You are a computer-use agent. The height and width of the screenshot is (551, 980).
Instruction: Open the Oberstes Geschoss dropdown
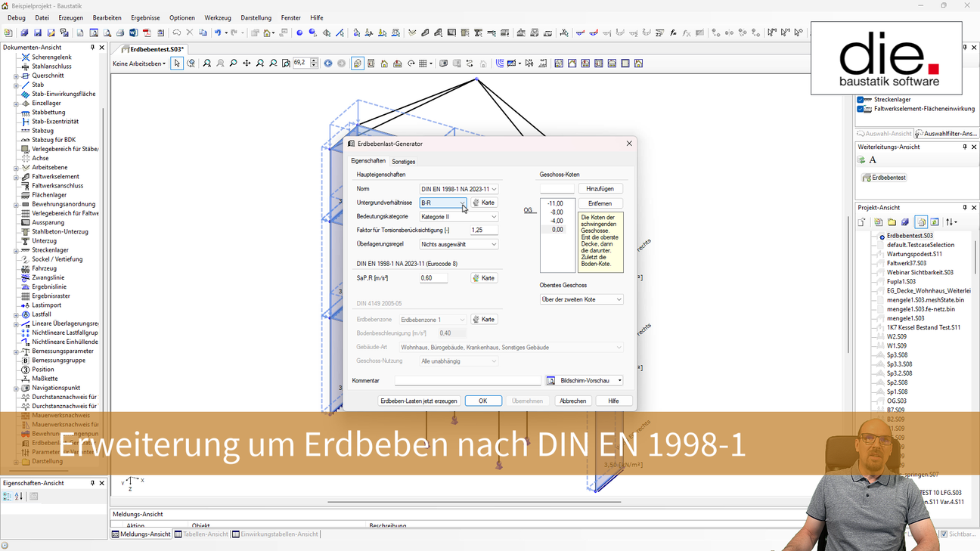pos(581,299)
